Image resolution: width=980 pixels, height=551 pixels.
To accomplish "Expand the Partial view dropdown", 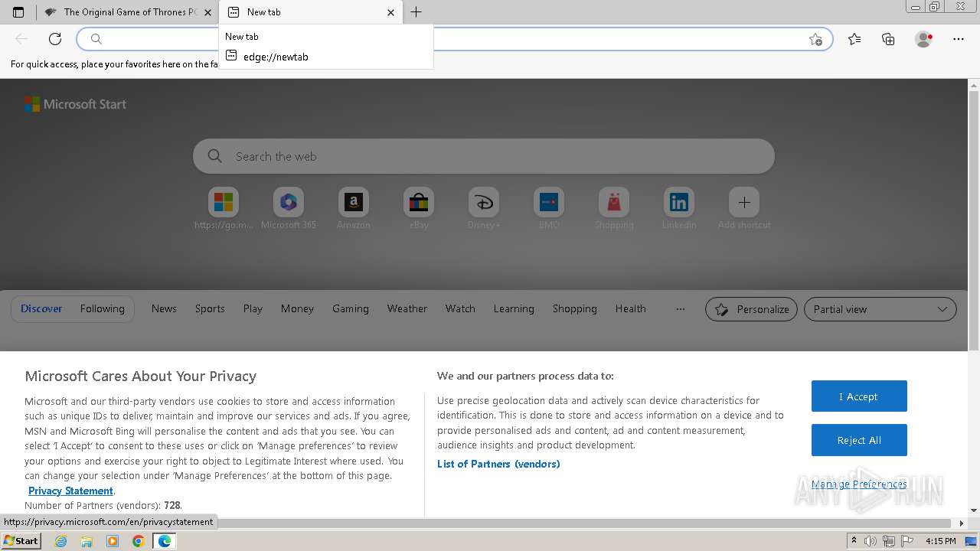I will click(880, 309).
